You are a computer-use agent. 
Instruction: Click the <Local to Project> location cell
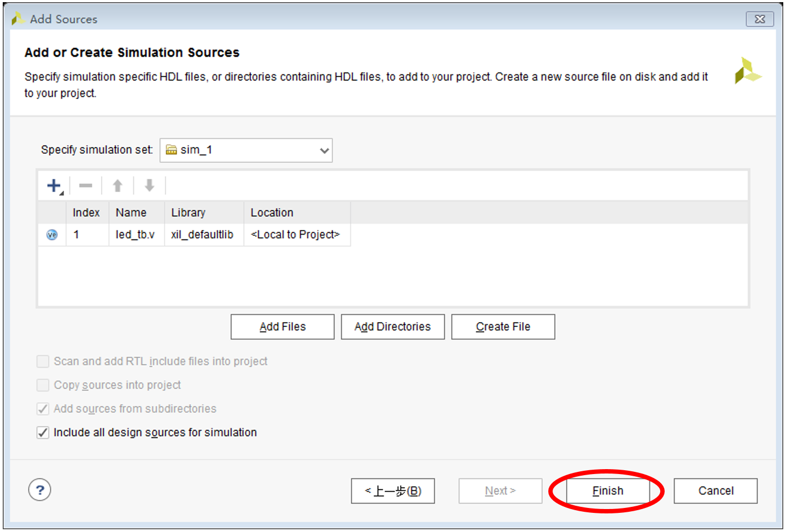[x=297, y=235]
